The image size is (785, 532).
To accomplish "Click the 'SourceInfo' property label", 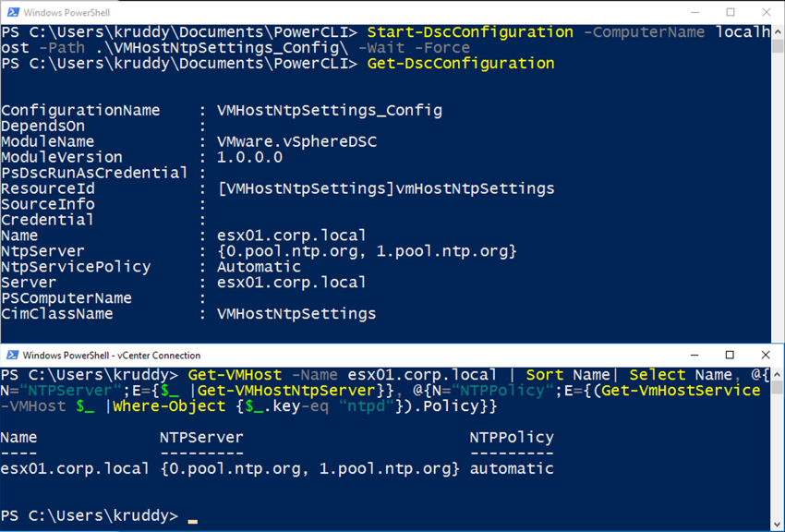I will coord(47,204).
